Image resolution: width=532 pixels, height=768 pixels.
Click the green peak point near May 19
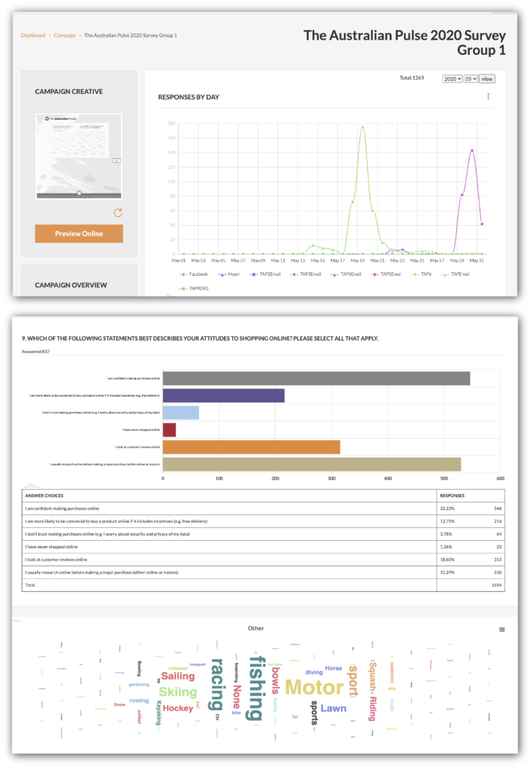pos(363,127)
